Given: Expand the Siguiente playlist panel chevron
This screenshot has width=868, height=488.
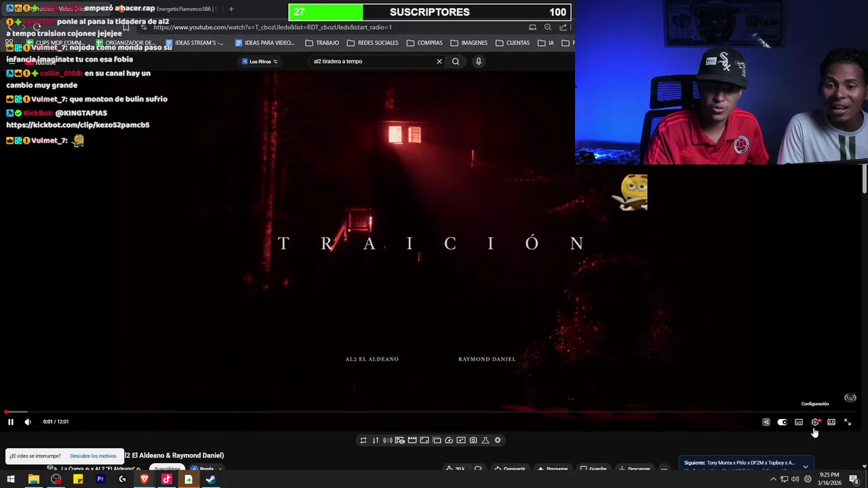Looking at the screenshot, I should pos(806,466).
